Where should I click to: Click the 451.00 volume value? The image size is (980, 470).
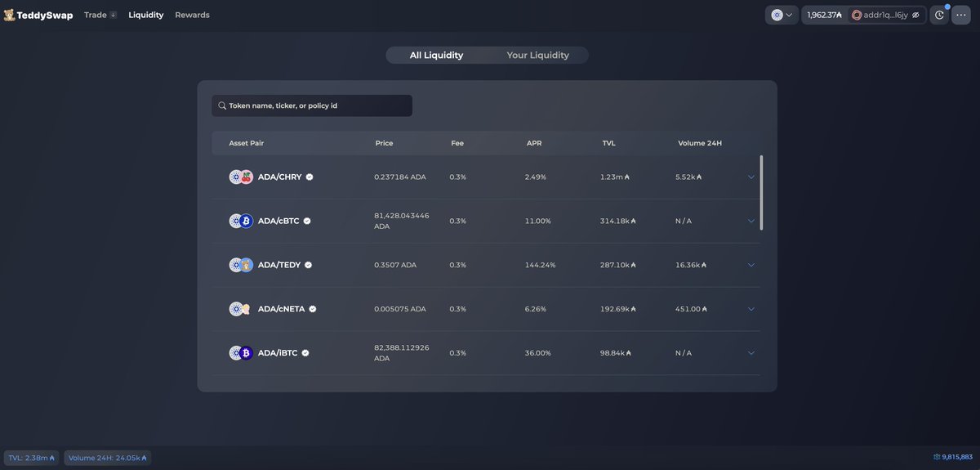(x=689, y=309)
